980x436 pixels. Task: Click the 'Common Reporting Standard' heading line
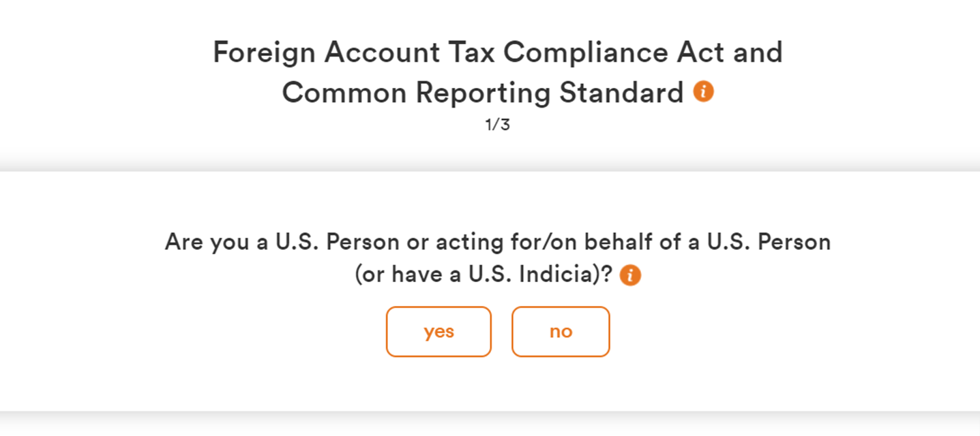click(x=483, y=93)
